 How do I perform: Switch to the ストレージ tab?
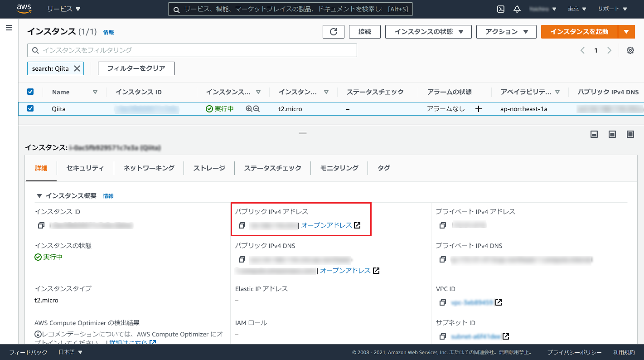(x=209, y=168)
